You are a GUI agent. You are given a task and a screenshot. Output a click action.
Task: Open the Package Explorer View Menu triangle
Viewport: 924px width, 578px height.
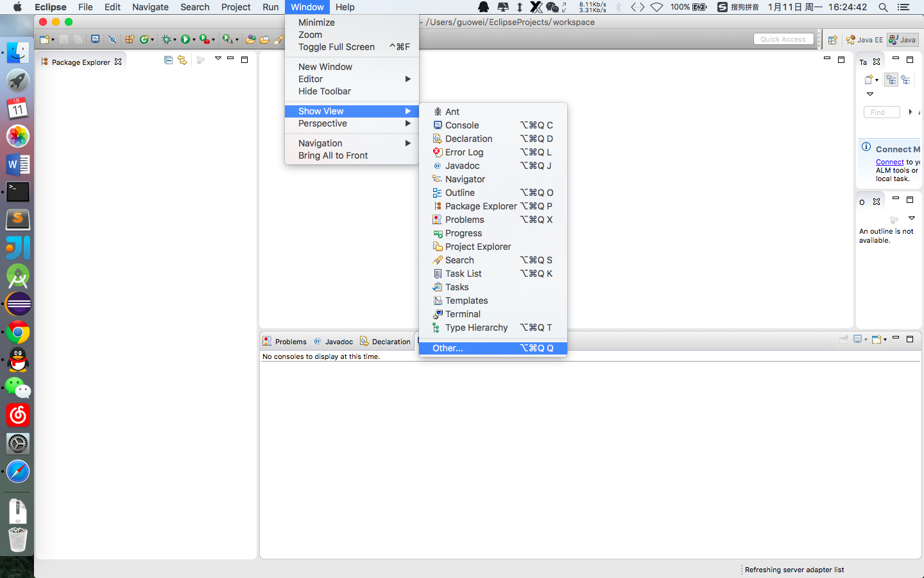click(x=218, y=58)
